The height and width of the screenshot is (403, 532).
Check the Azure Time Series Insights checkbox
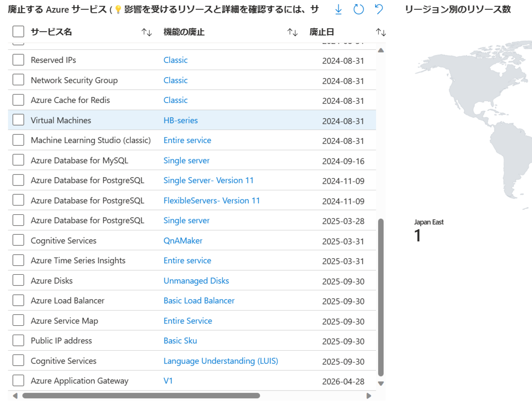coord(18,261)
